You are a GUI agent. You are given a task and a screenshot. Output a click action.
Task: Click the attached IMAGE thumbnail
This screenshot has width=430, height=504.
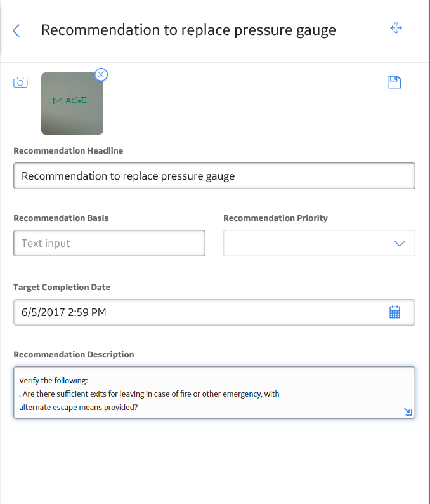tap(72, 103)
